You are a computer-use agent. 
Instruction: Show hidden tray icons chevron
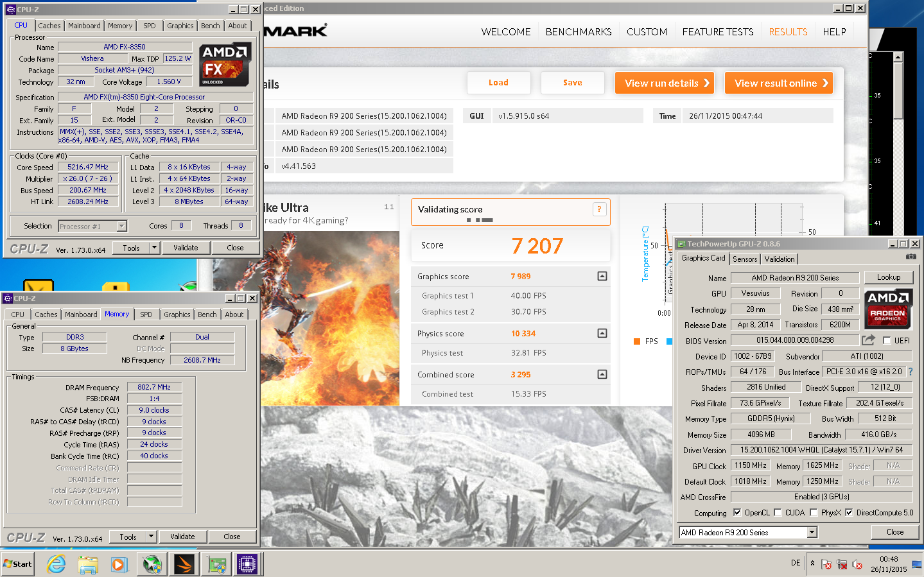[812, 564]
